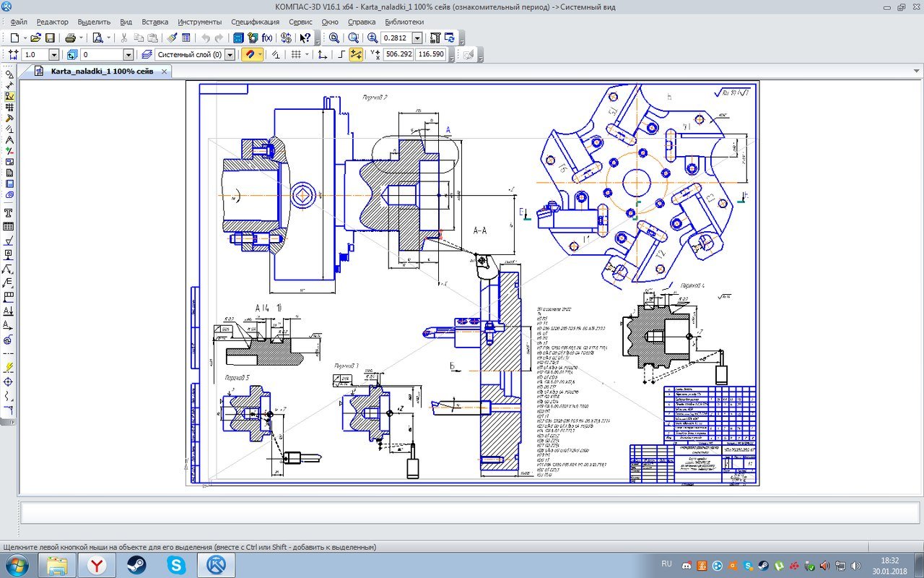Click the Cut scissors icon

[x=124, y=38]
